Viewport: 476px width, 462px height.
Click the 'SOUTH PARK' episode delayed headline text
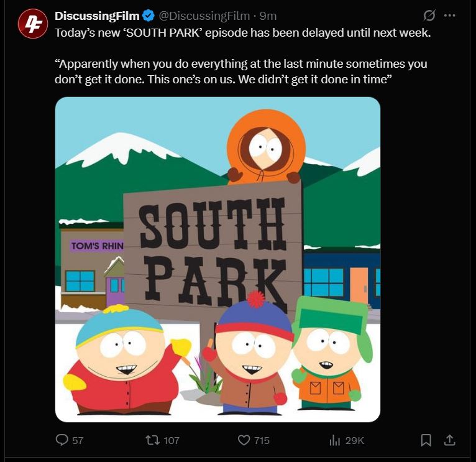click(x=242, y=32)
